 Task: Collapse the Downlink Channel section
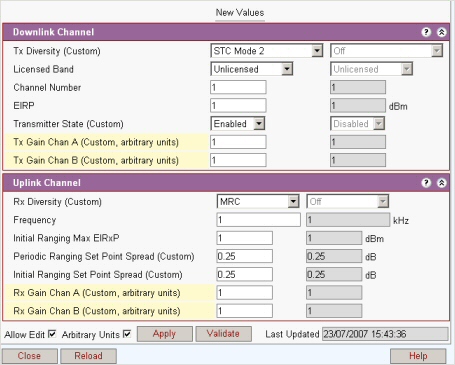(x=442, y=32)
